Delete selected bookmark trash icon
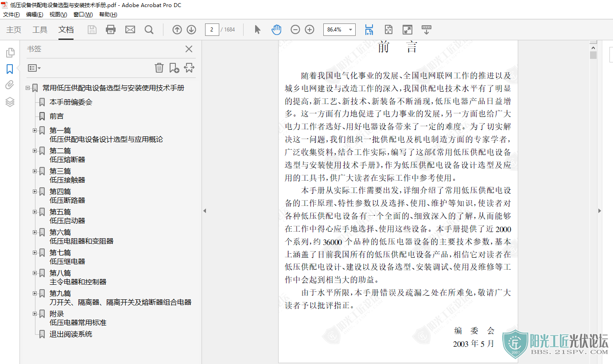Viewport: 613px width, 364px height. [159, 68]
